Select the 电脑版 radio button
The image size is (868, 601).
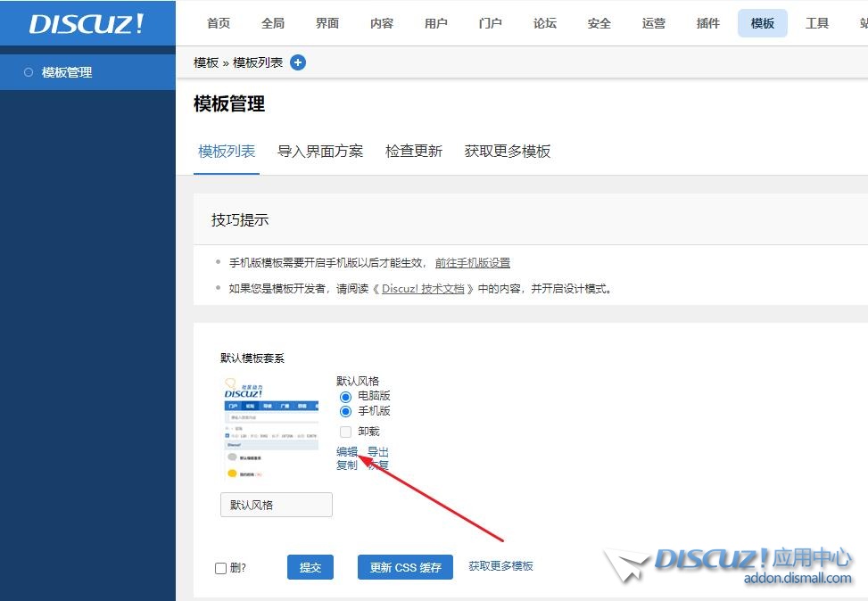(x=345, y=396)
